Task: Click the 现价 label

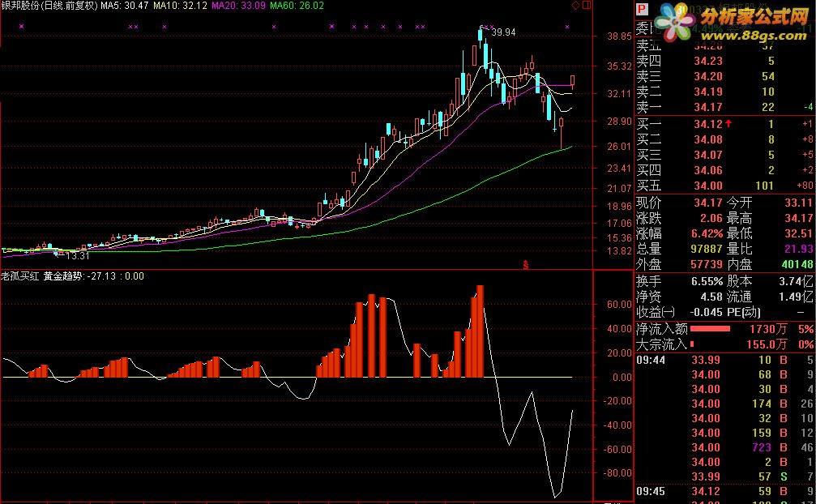Action: (x=648, y=203)
